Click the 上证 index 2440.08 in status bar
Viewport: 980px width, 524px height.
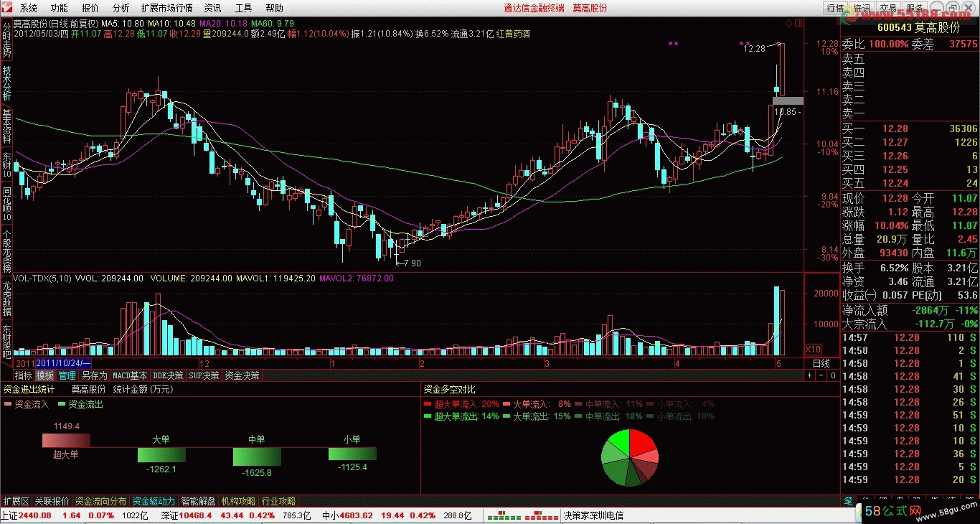pos(27,515)
